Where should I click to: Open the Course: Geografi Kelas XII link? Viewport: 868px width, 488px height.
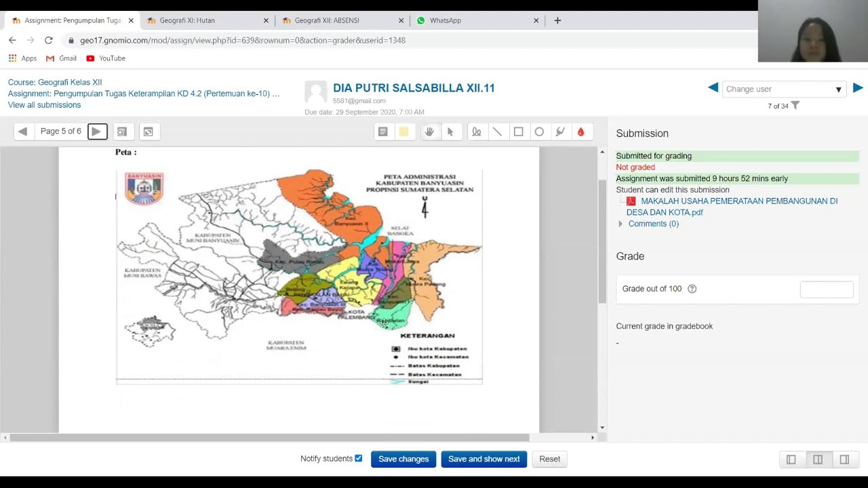[x=55, y=82]
